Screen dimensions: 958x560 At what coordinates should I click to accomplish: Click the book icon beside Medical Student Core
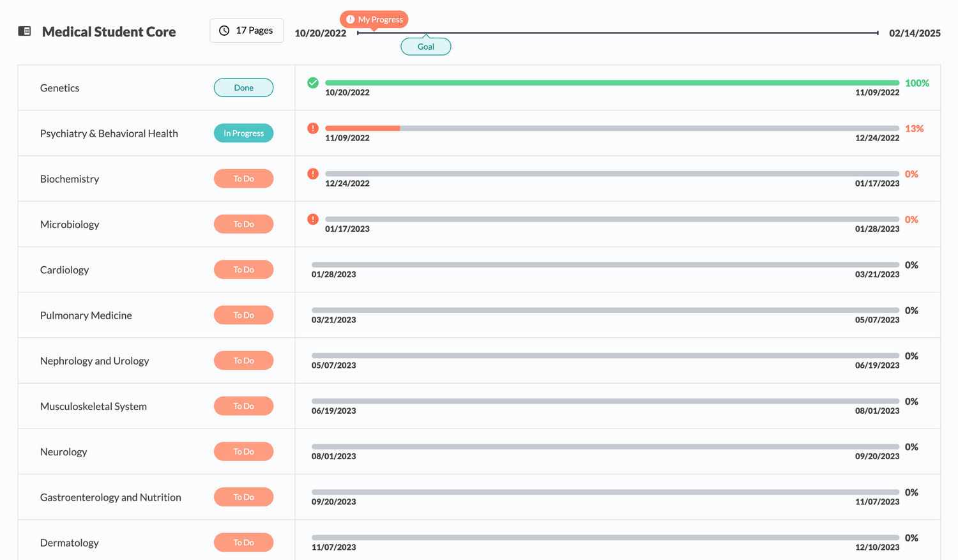(x=24, y=31)
